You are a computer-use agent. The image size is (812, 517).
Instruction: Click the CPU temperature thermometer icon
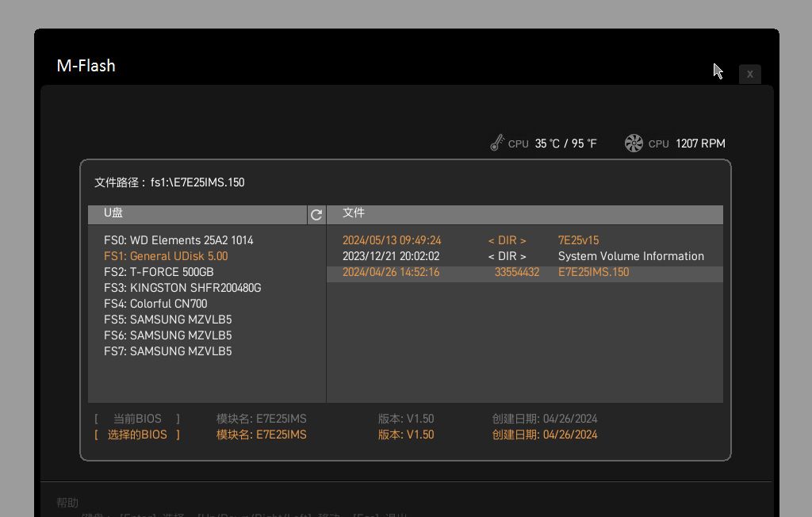[497, 143]
